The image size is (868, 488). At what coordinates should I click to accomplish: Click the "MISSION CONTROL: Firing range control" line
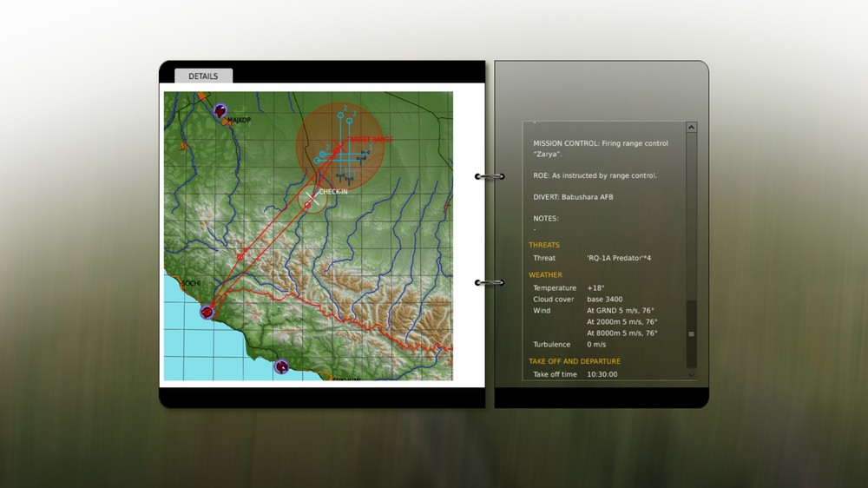click(x=601, y=143)
